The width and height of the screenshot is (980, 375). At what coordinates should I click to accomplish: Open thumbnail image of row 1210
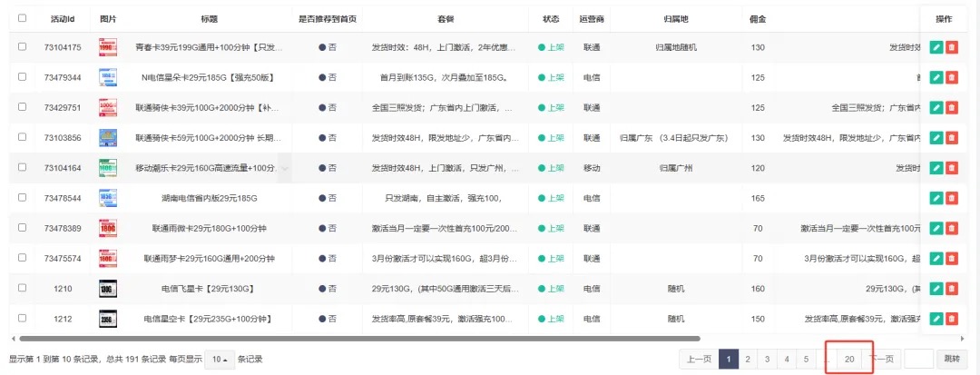pyautogui.click(x=108, y=289)
